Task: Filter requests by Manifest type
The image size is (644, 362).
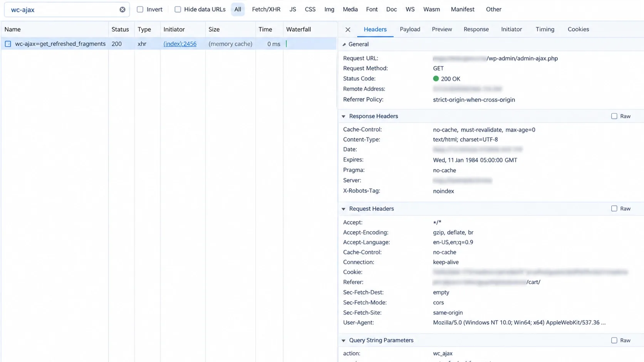Action: (463, 9)
